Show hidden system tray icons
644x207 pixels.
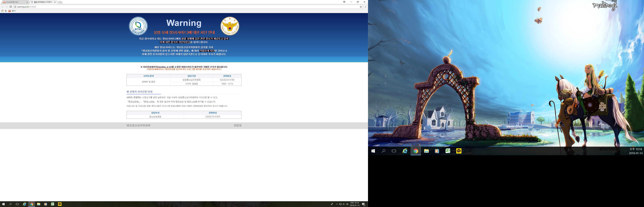click(x=337, y=204)
